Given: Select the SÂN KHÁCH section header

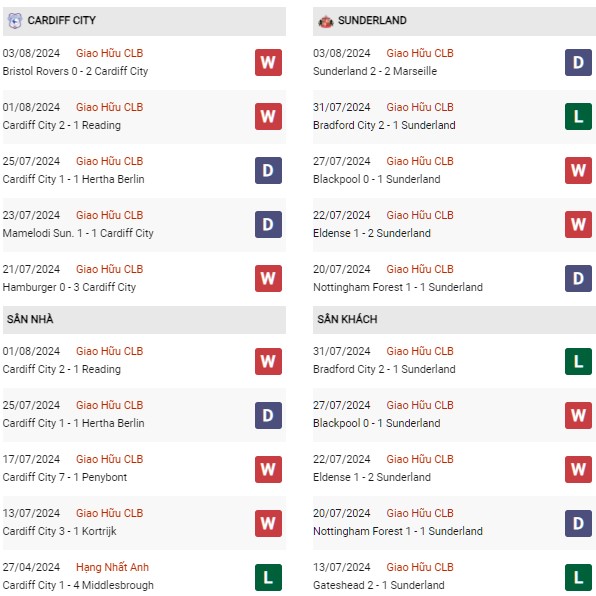Looking at the screenshot, I should pos(454,320).
